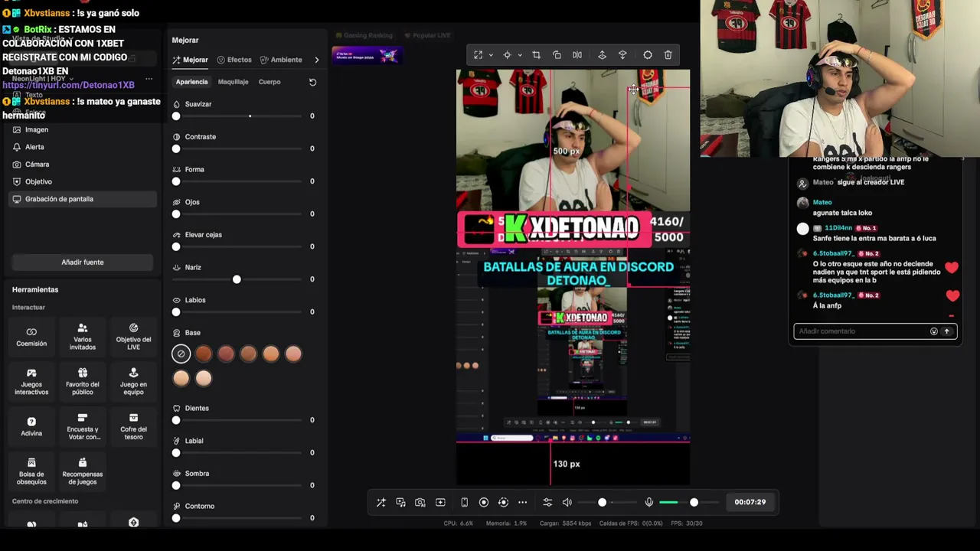
Task: Open the Encuesta y Votar tool
Action: point(83,427)
